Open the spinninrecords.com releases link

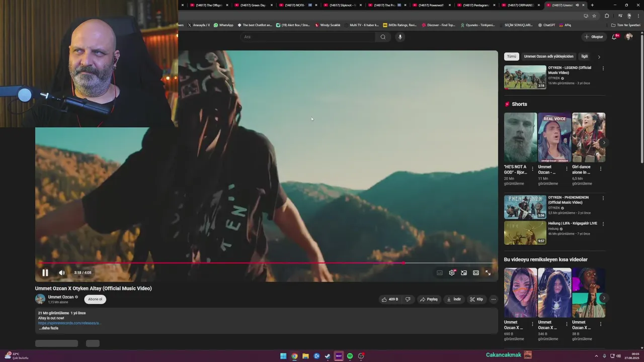pyautogui.click(x=69, y=323)
